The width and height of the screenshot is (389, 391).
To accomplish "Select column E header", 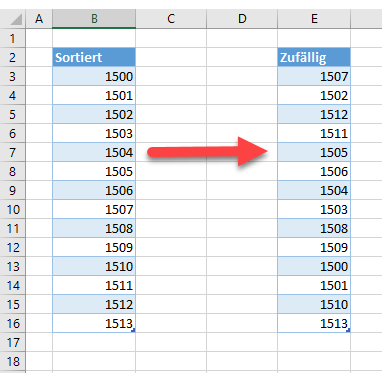I will [314, 19].
